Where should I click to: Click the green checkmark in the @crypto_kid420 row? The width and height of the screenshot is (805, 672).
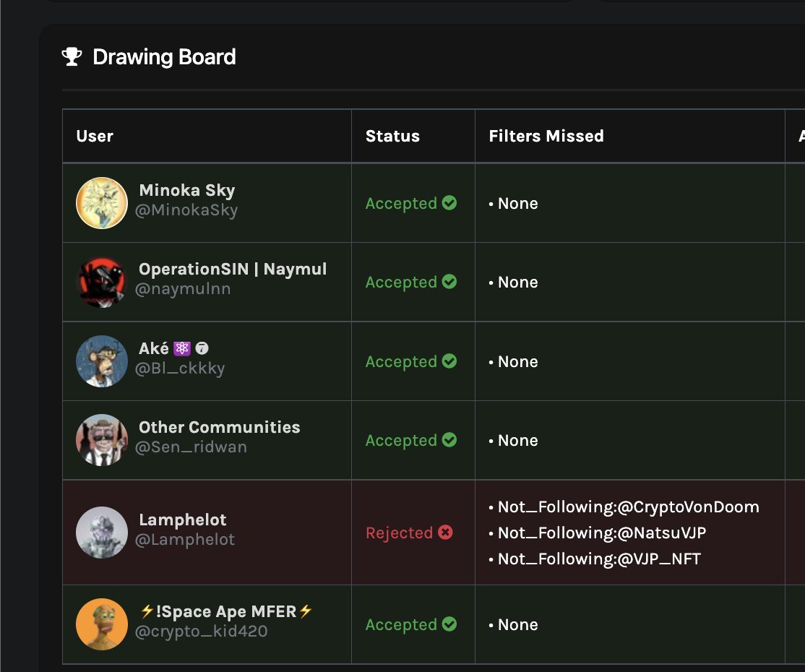pyautogui.click(x=449, y=624)
